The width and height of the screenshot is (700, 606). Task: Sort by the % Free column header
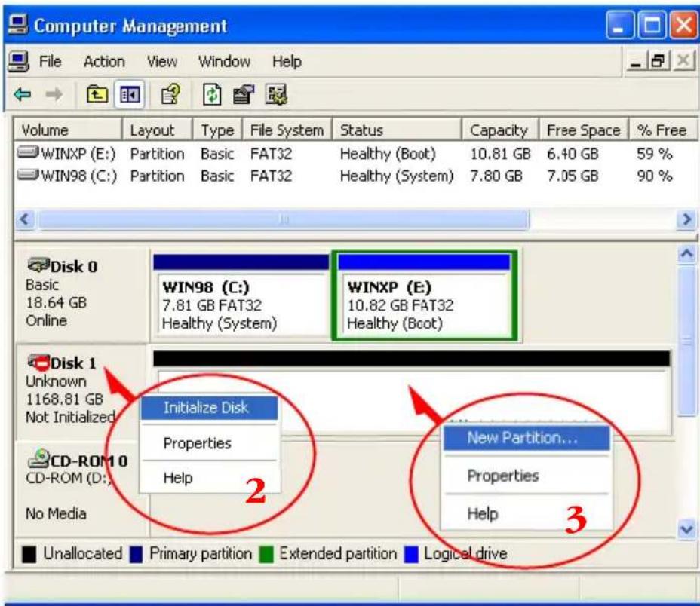point(662,130)
